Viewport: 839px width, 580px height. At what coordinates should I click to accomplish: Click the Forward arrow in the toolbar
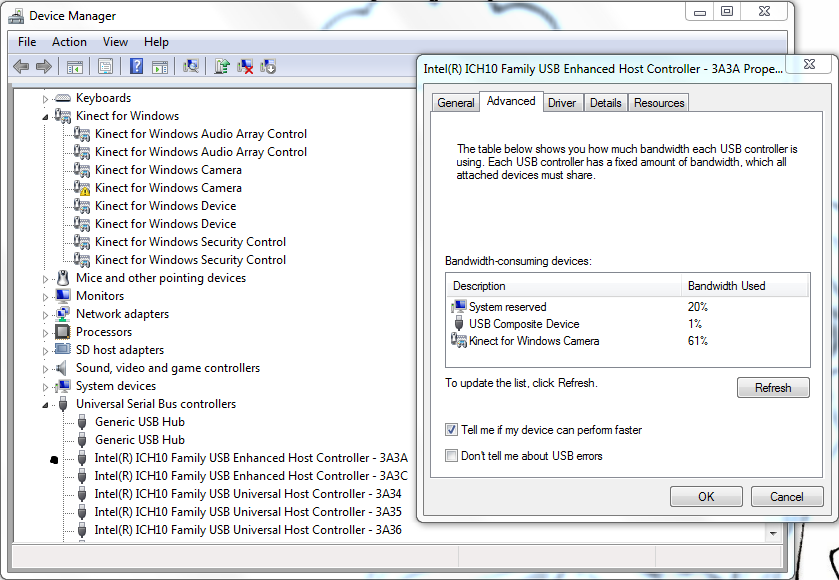click(x=44, y=66)
